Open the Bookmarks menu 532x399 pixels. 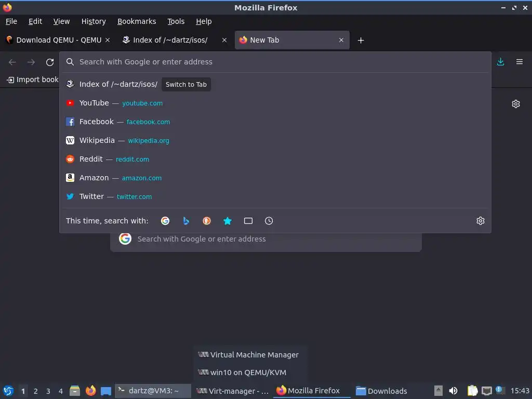pyautogui.click(x=137, y=21)
